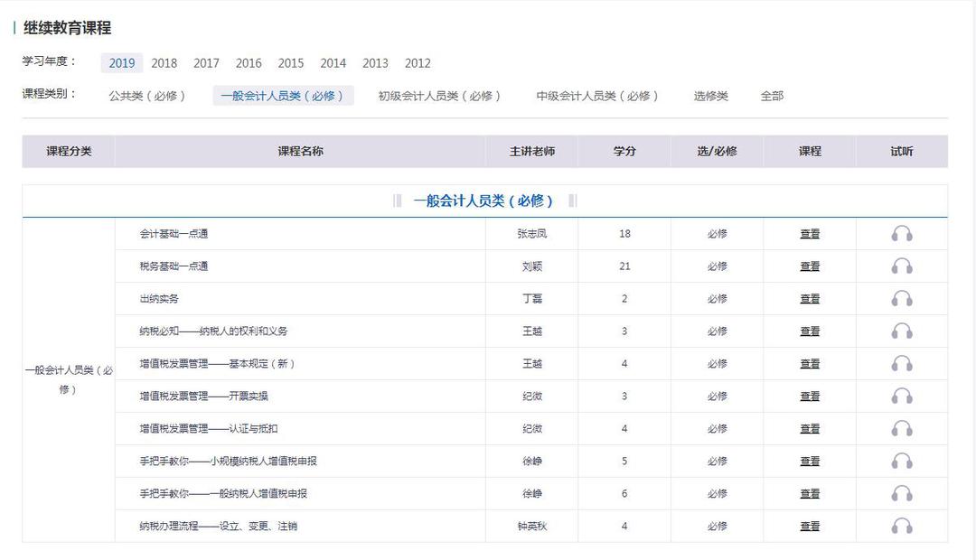This screenshot has width=976, height=560.
Task: Switch to 选修类 category
Action: point(711,96)
